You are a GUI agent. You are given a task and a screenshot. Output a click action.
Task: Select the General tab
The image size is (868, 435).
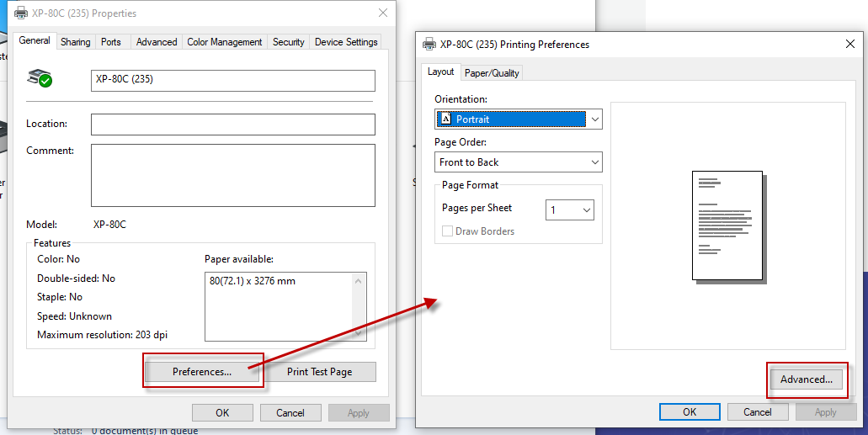point(35,40)
